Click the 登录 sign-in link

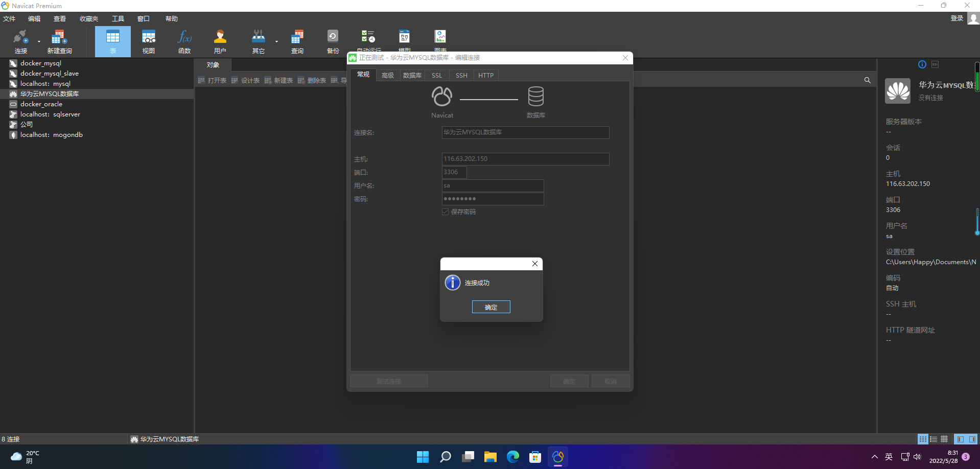[x=956, y=18]
